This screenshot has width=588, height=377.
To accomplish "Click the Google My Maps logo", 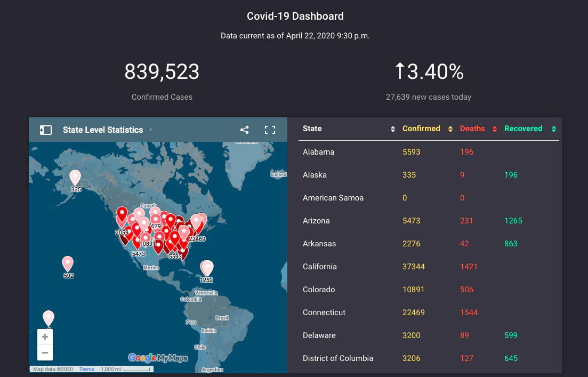I will pyautogui.click(x=158, y=358).
